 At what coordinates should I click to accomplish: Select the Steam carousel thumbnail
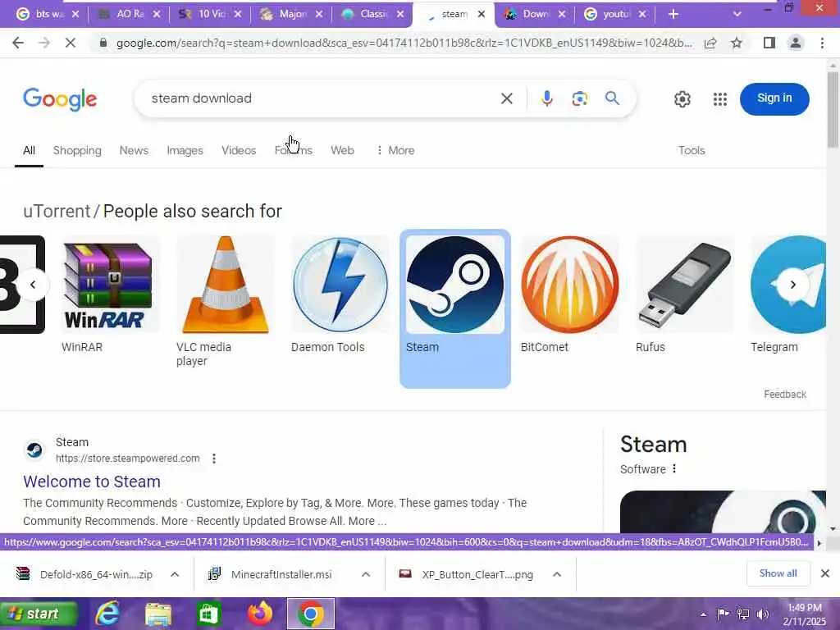pyautogui.click(x=455, y=285)
